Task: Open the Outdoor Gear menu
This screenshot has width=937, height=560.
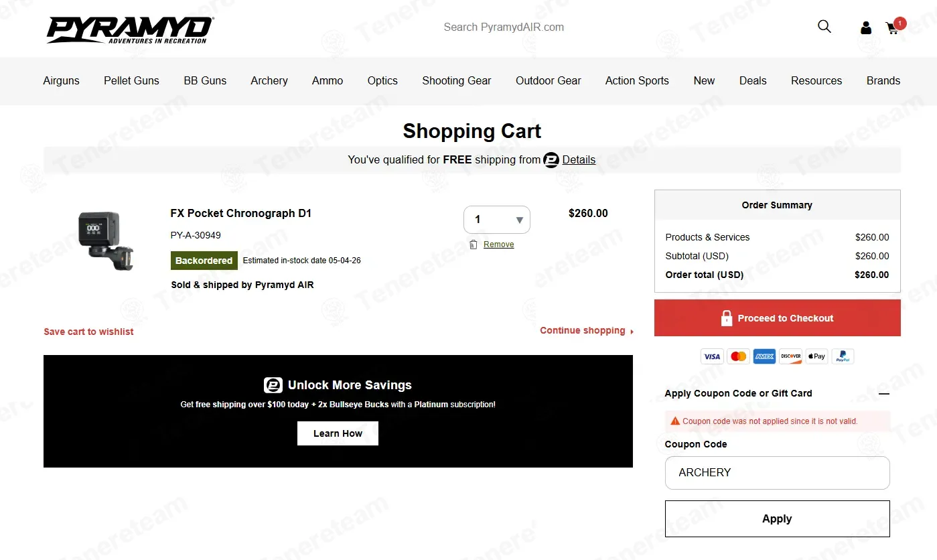Action: [x=549, y=80]
